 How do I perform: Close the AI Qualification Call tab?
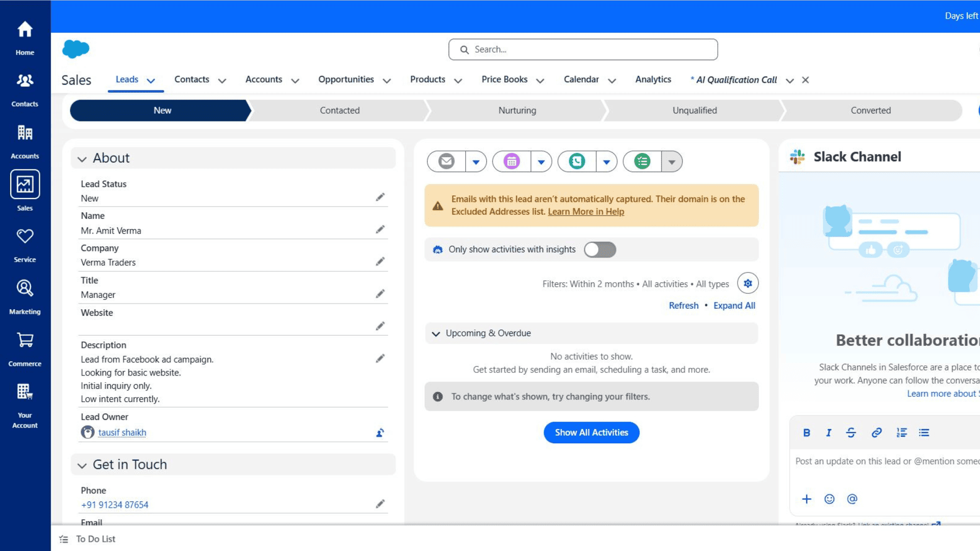point(805,80)
